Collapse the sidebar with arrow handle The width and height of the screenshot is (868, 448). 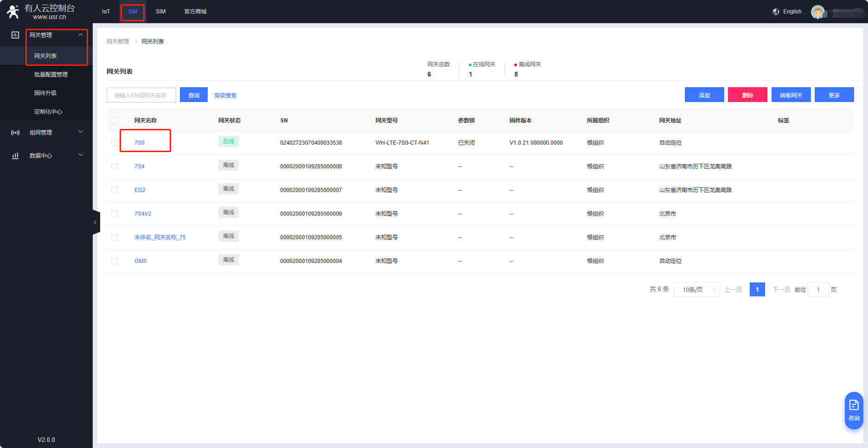coord(96,223)
